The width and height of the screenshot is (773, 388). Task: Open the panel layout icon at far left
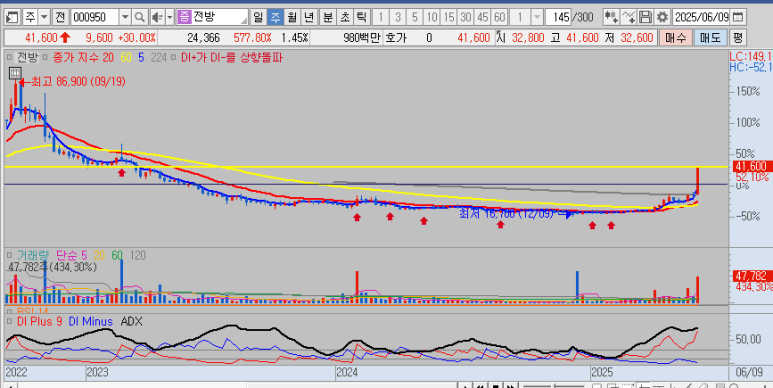[x=13, y=18]
